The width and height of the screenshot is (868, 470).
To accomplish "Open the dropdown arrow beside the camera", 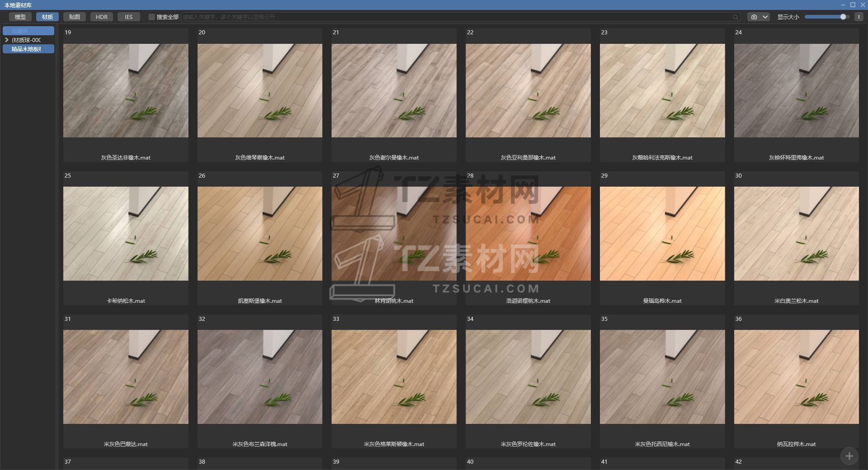I will pyautogui.click(x=765, y=17).
